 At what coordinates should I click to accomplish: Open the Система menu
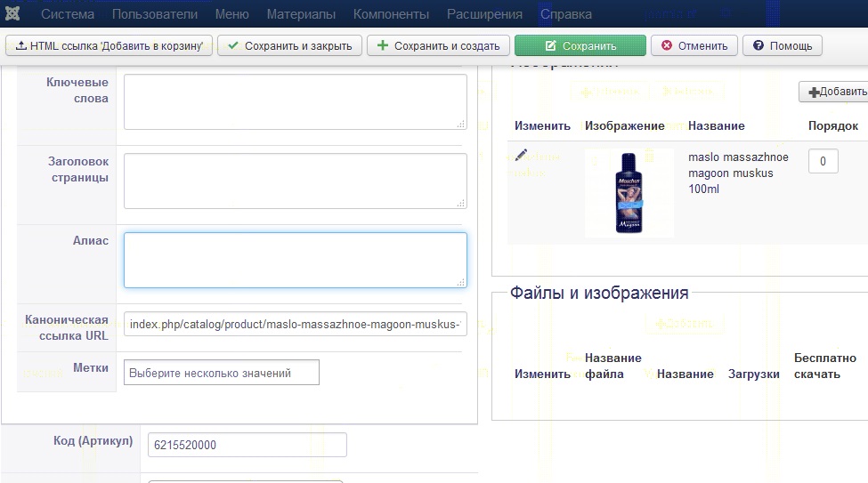(x=68, y=14)
